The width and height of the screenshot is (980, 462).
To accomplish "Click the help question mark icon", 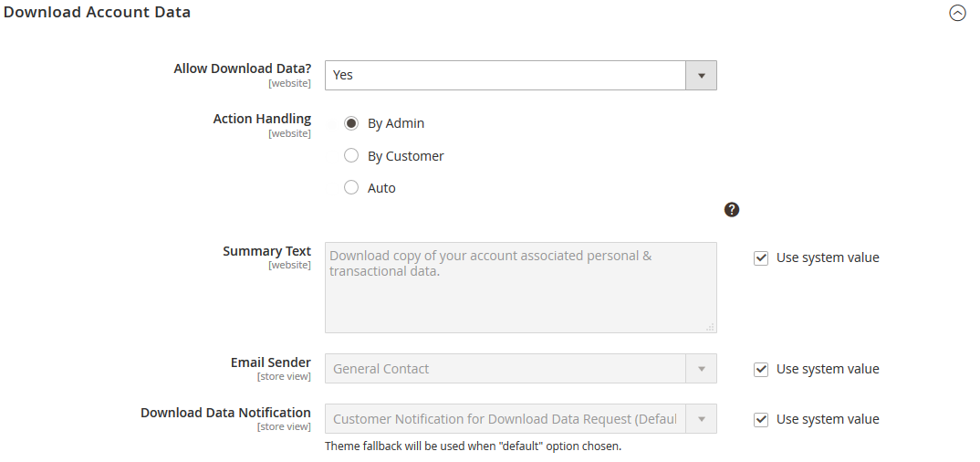I will point(732,210).
